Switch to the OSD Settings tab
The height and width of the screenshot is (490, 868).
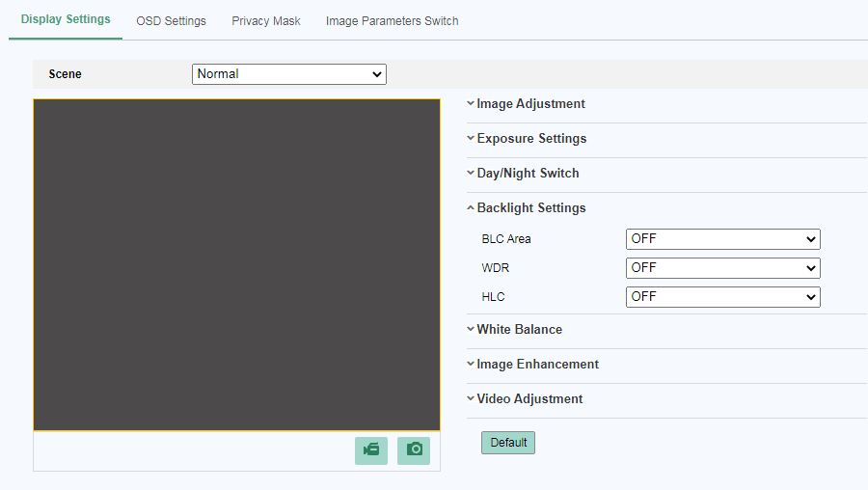[171, 20]
